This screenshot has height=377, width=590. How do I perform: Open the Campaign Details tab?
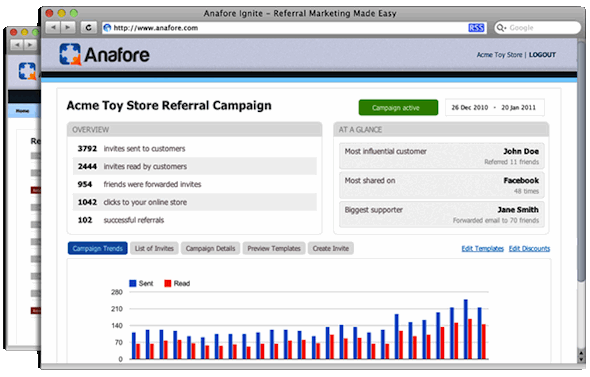(210, 248)
